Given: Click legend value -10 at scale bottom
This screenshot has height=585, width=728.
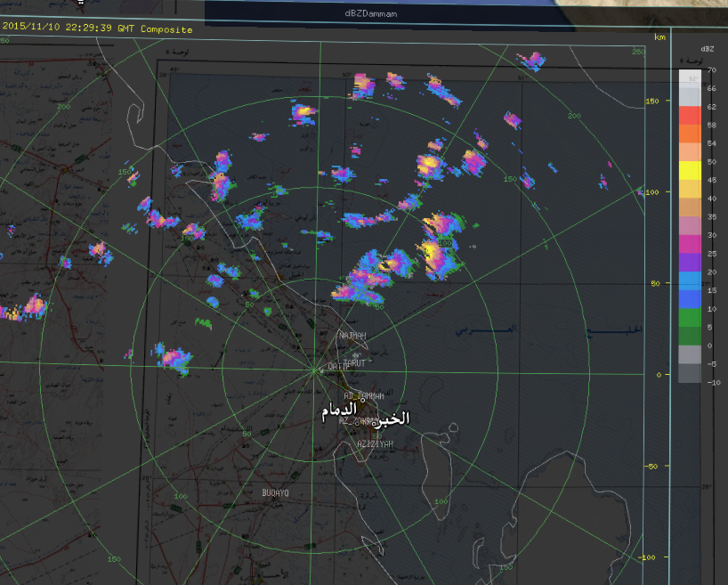Looking at the screenshot, I should coord(714,383).
